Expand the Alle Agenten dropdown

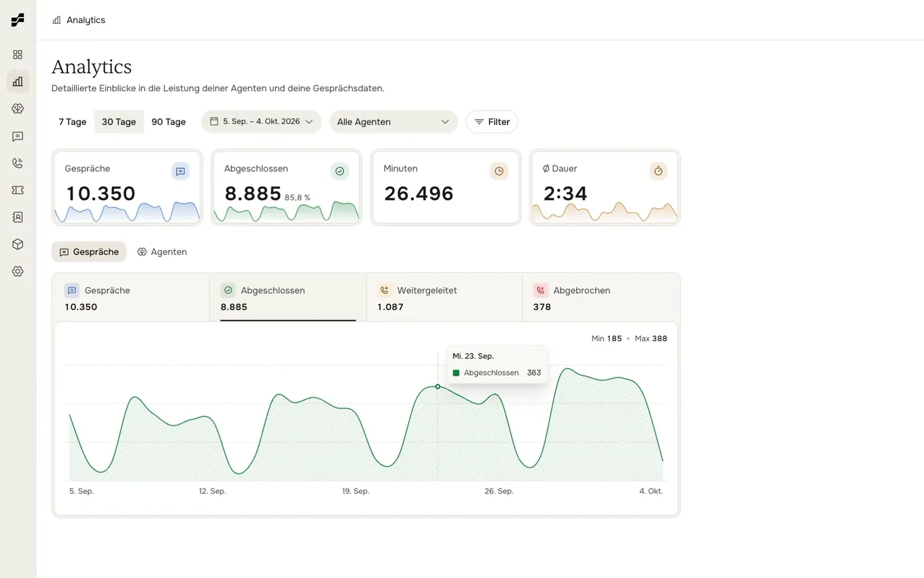[393, 122]
